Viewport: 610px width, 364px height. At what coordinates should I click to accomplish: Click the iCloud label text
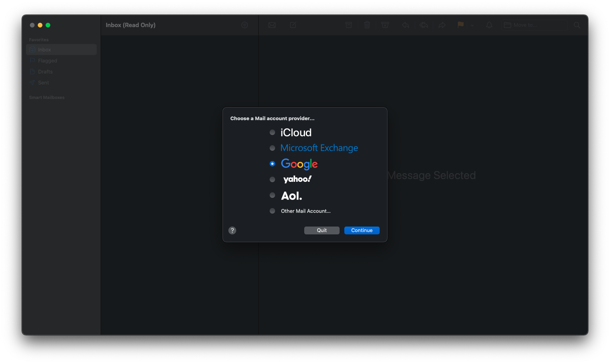(296, 133)
